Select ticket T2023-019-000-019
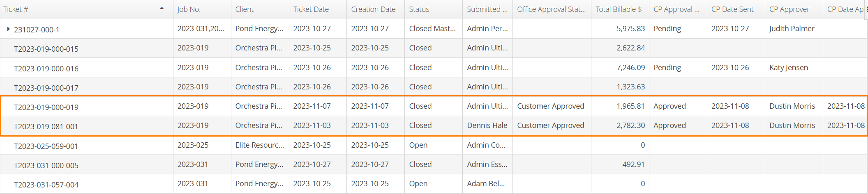 coord(434,107)
